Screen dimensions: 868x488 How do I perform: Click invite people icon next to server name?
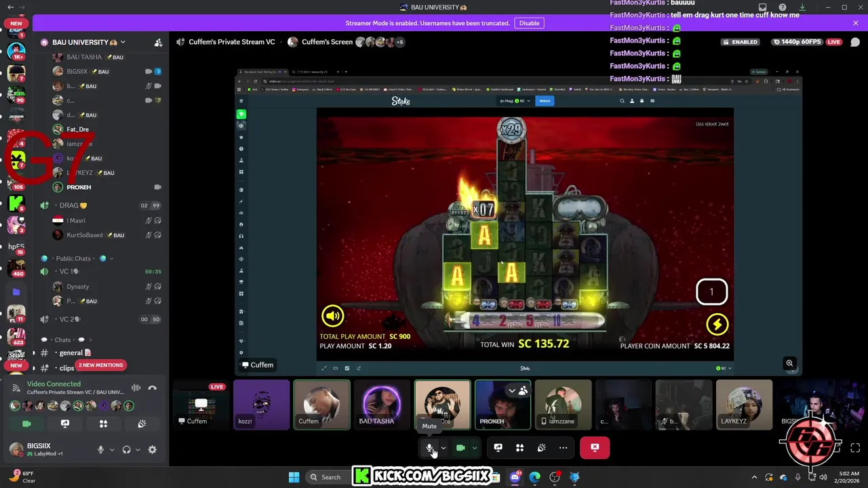(158, 42)
